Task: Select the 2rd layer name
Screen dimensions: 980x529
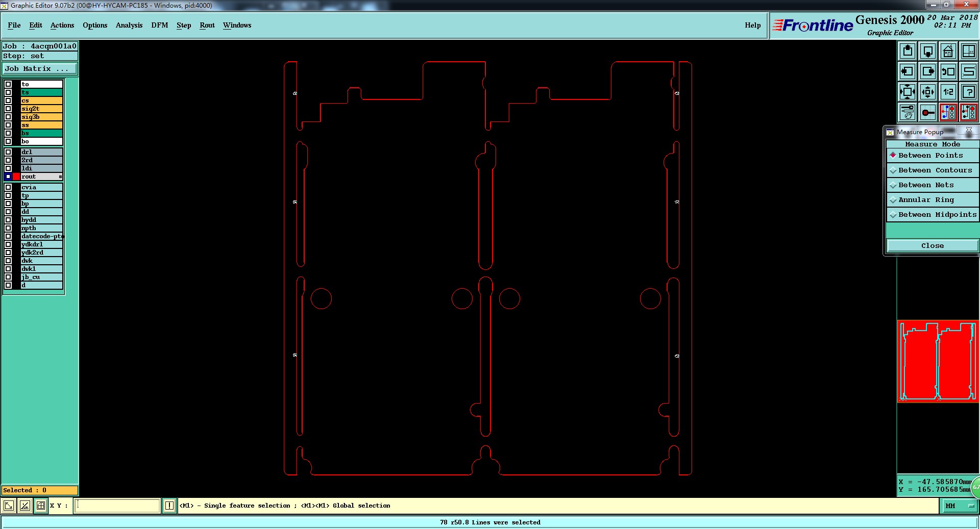Action: pos(41,160)
